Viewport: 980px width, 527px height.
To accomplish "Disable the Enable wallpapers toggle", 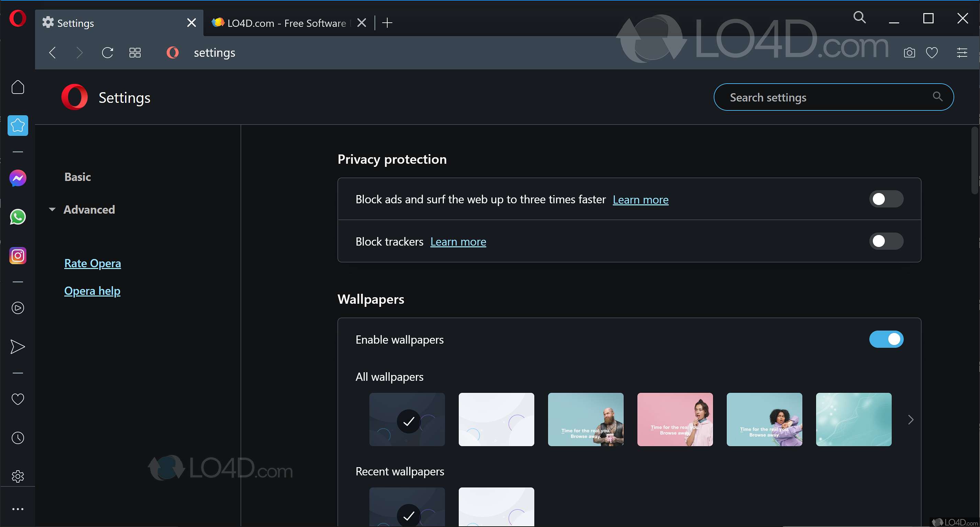I will [x=887, y=339].
